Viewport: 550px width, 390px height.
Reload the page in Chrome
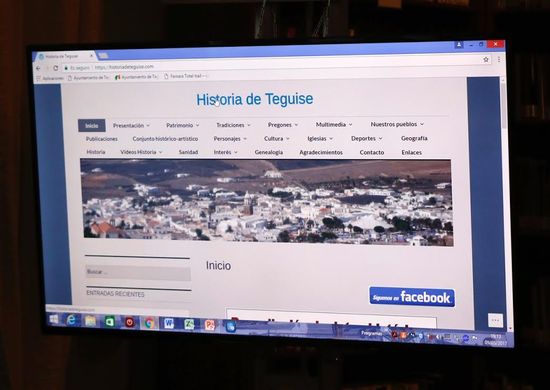pyautogui.click(x=56, y=68)
